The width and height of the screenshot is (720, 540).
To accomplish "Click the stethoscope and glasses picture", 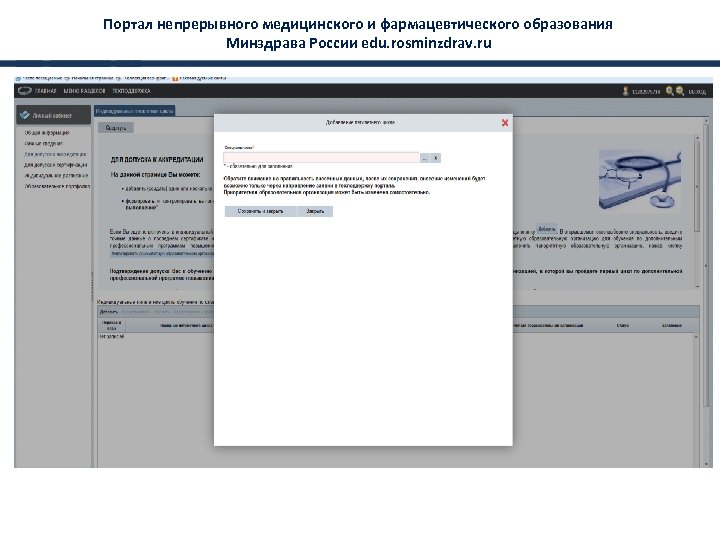I will coord(640,180).
